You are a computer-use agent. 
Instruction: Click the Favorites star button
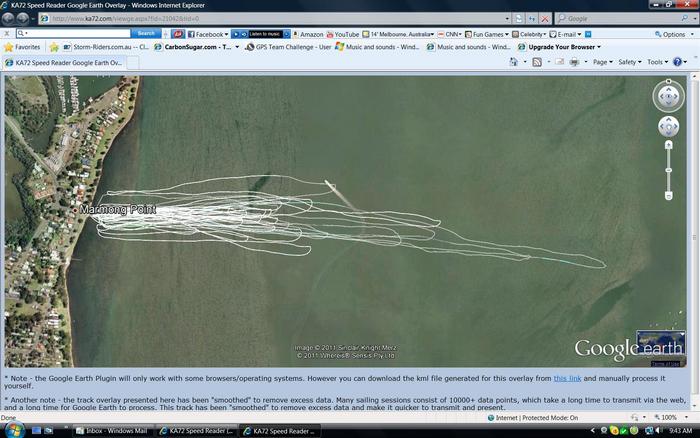point(22,47)
